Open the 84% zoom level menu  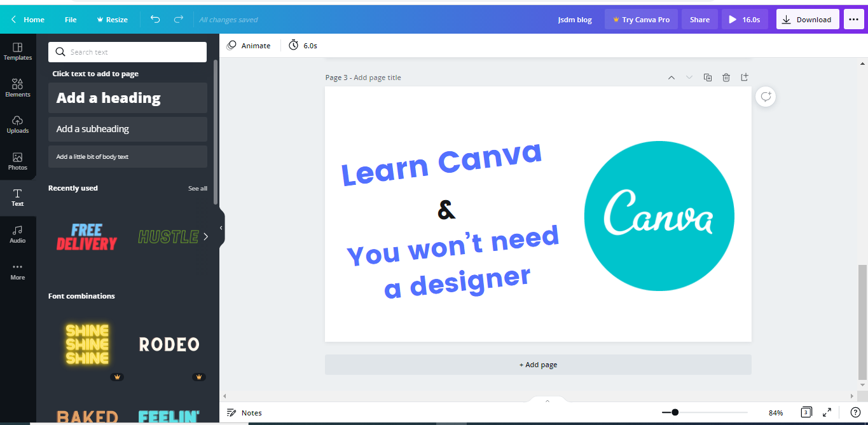[x=776, y=413]
